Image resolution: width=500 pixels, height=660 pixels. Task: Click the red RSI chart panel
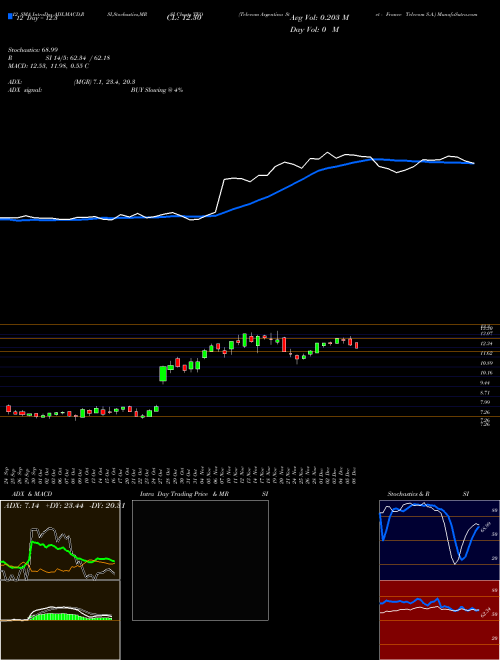coord(439,620)
